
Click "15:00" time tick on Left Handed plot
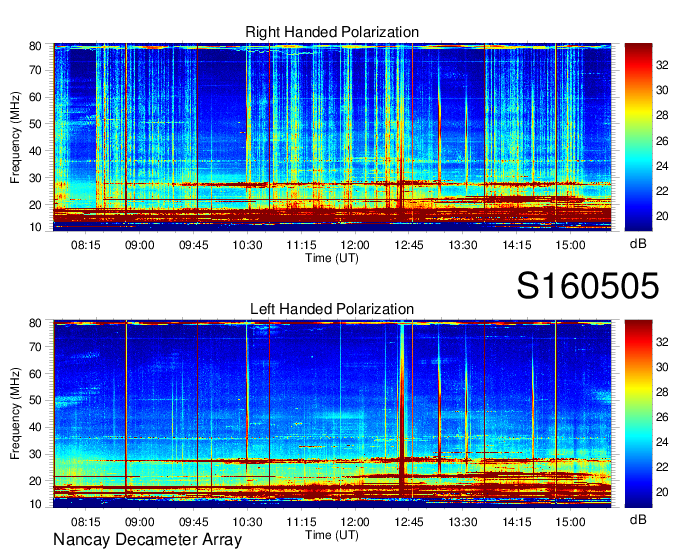(571, 522)
